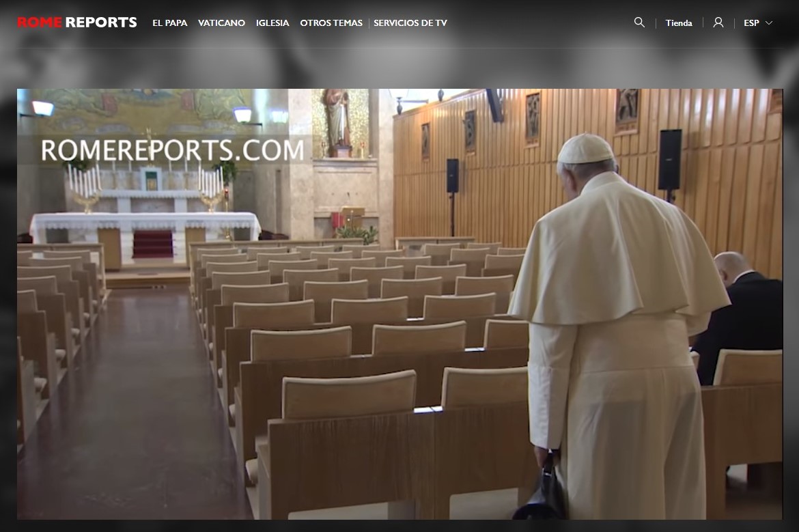Visit the Tienda shop link
Screen dimensions: 799x532
(x=679, y=23)
